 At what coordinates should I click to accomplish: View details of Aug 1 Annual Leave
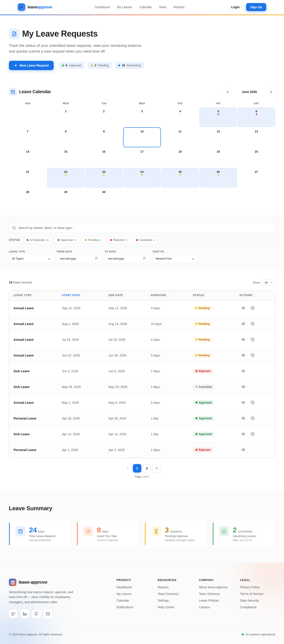243,324
